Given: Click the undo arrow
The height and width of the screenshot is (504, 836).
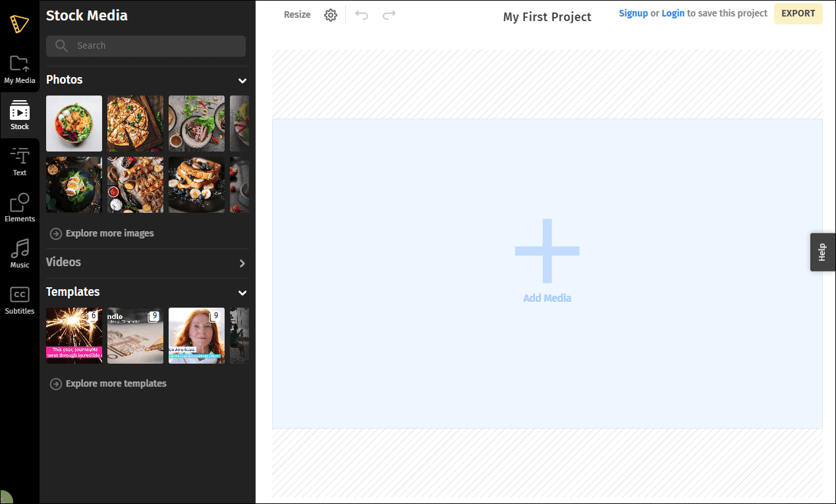Looking at the screenshot, I should tap(362, 14).
